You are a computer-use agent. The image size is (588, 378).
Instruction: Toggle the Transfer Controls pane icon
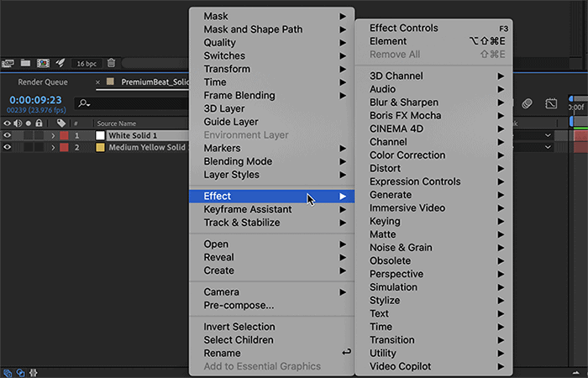click(21, 373)
